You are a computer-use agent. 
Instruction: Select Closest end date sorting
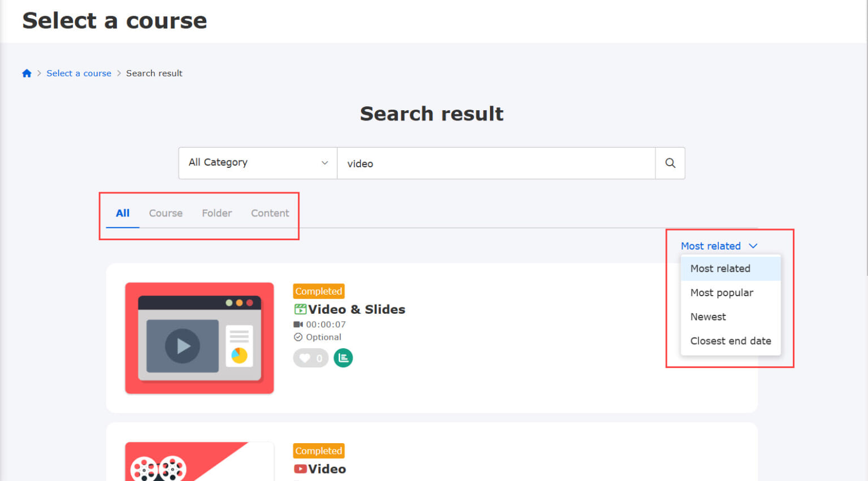pos(731,341)
